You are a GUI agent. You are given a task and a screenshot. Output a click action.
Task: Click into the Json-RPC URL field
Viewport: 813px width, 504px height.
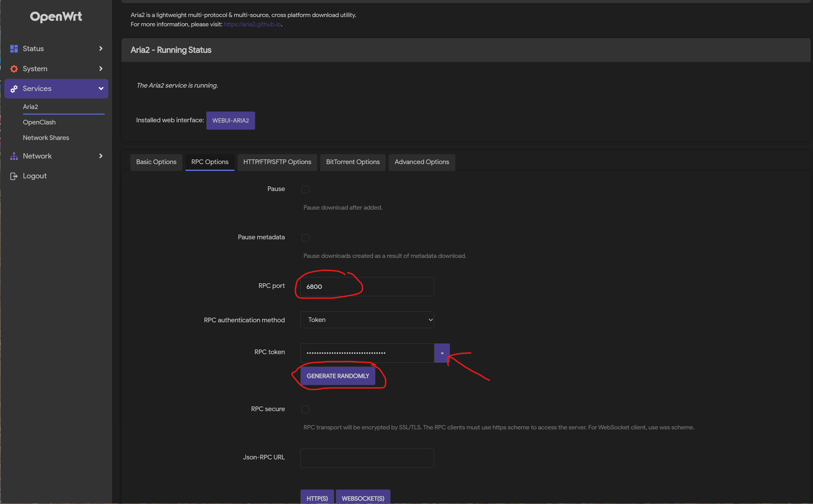pos(367,458)
